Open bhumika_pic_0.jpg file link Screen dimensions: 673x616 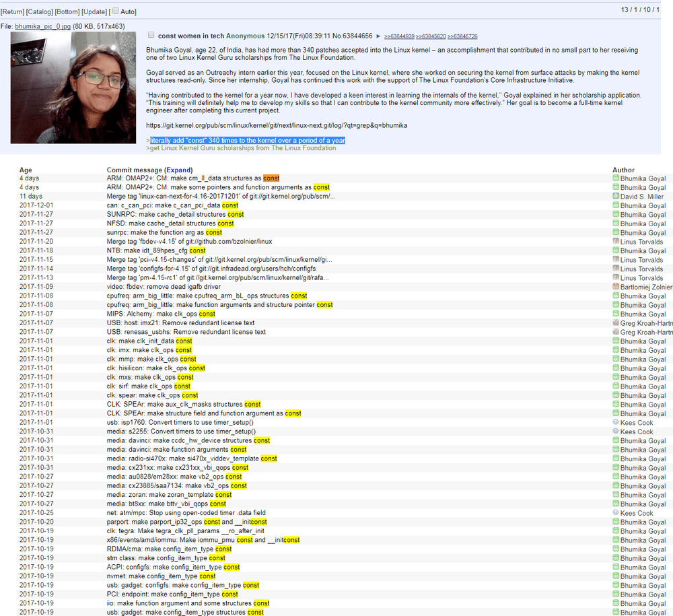pyautogui.click(x=43, y=27)
